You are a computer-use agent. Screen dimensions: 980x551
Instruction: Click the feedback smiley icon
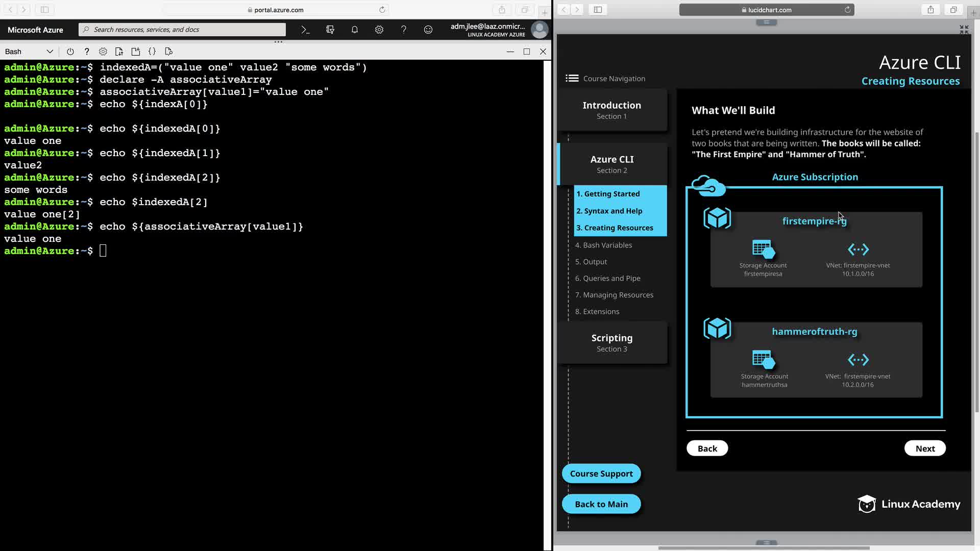point(428,30)
